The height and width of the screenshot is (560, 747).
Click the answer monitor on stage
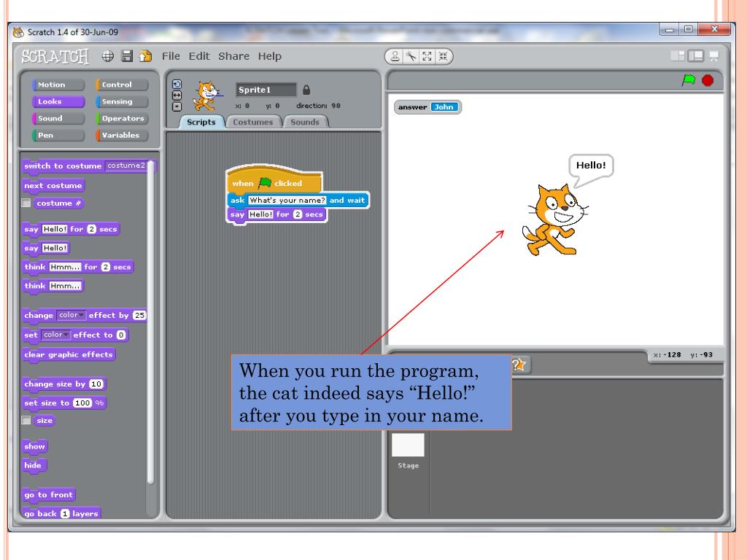pyautogui.click(x=427, y=107)
